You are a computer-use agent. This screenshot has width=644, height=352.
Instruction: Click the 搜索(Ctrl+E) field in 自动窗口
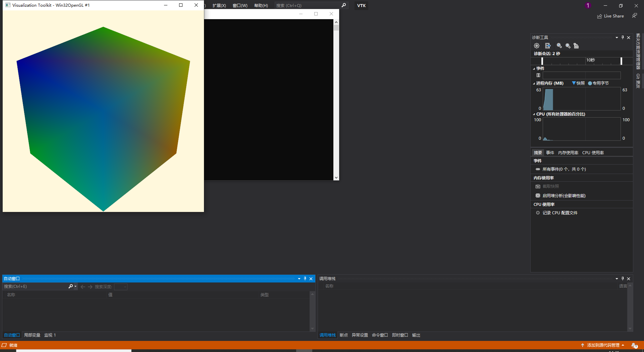point(35,287)
